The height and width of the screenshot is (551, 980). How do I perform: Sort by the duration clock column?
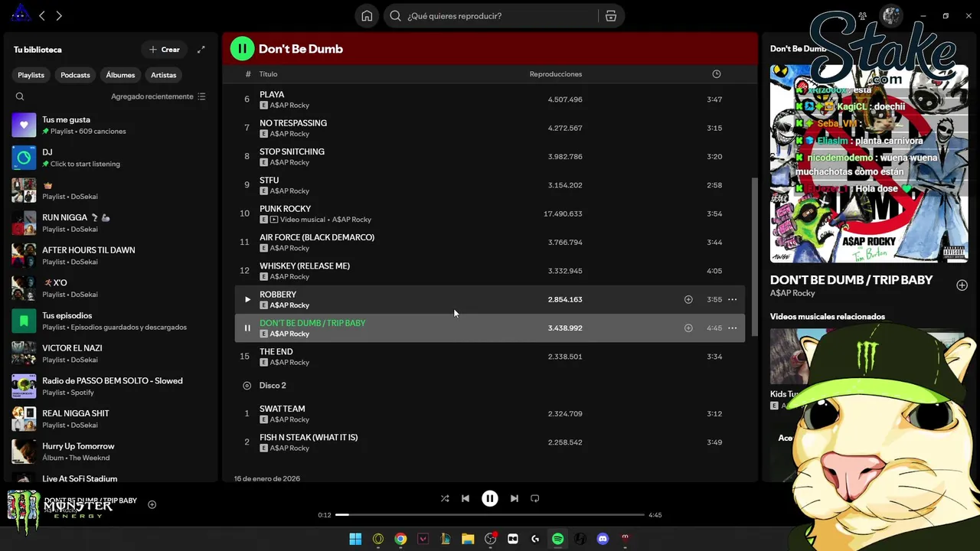click(717, 74)
